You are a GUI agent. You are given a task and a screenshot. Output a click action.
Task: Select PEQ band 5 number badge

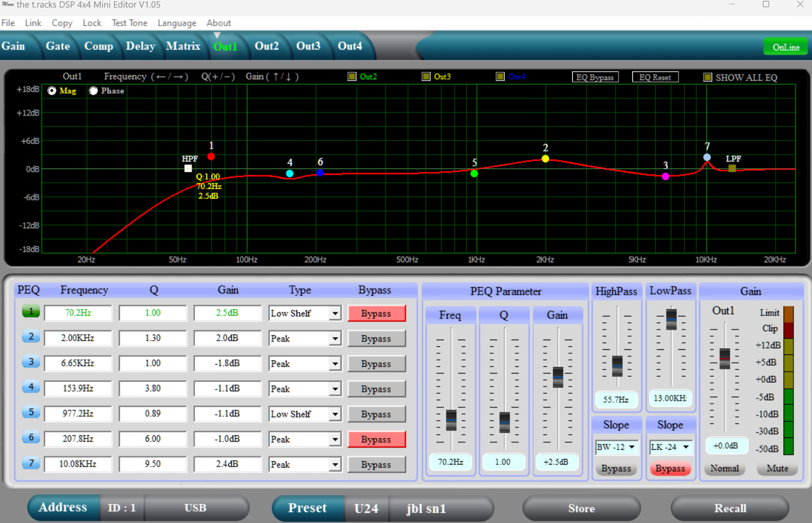tap(31, 412)
